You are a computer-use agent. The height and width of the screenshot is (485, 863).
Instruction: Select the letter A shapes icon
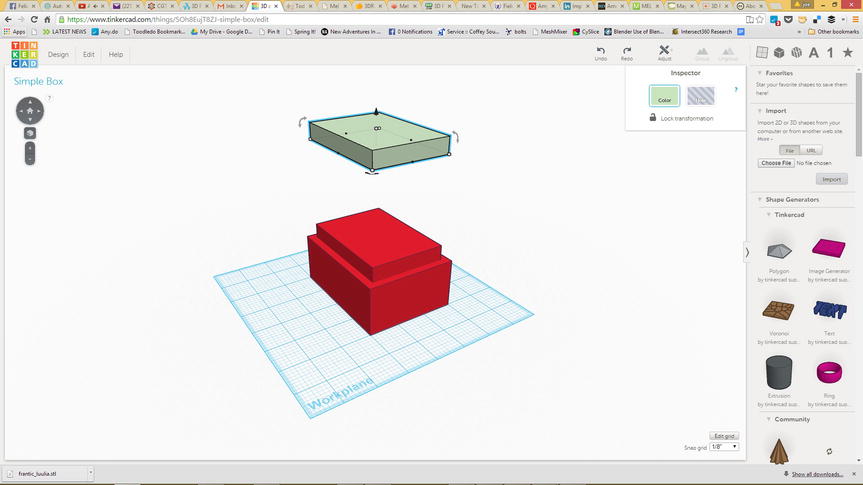(813, 52)
